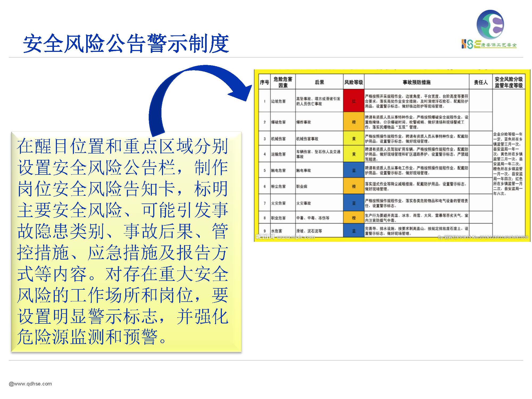
Task: Click the 事故预防措施 column header
Action: pyautogui.click(x=416, y=82)
